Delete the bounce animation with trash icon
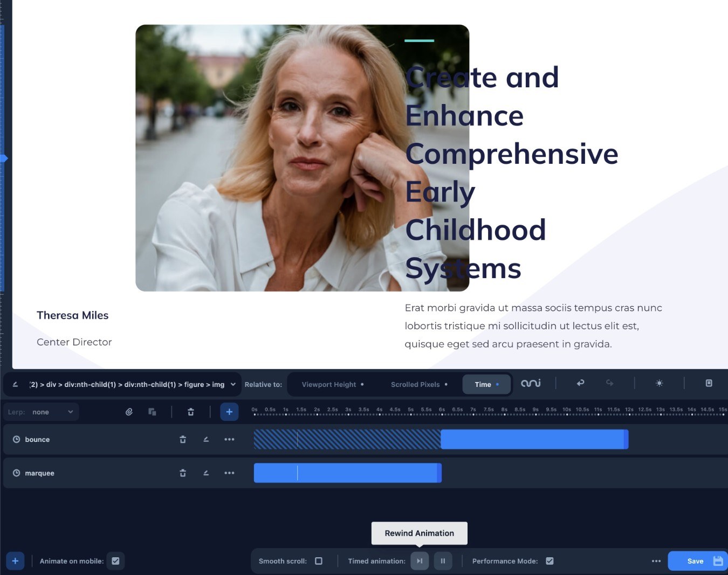 183,440
